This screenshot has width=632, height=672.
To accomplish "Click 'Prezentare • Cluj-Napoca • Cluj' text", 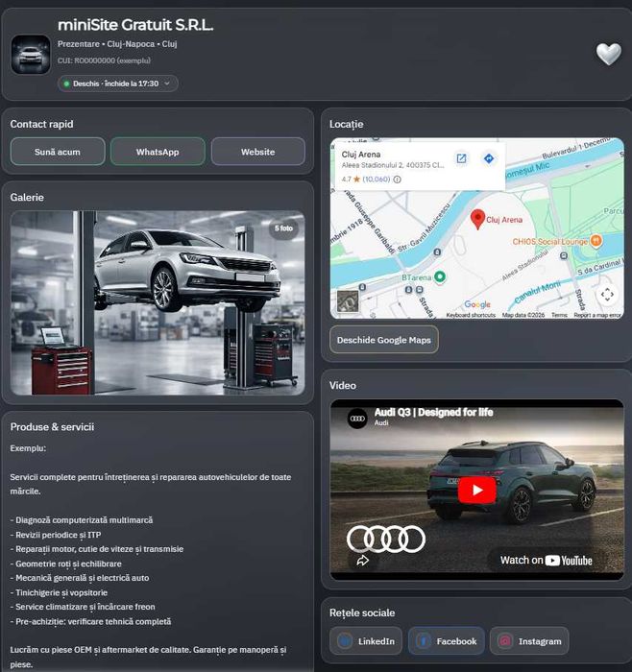I will 117,44.
